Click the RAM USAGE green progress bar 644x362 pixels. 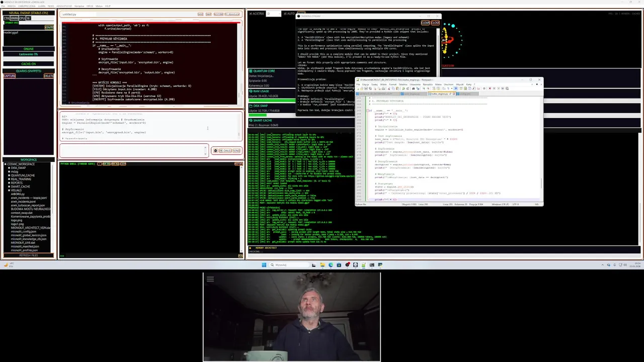(x=272, y=101)
